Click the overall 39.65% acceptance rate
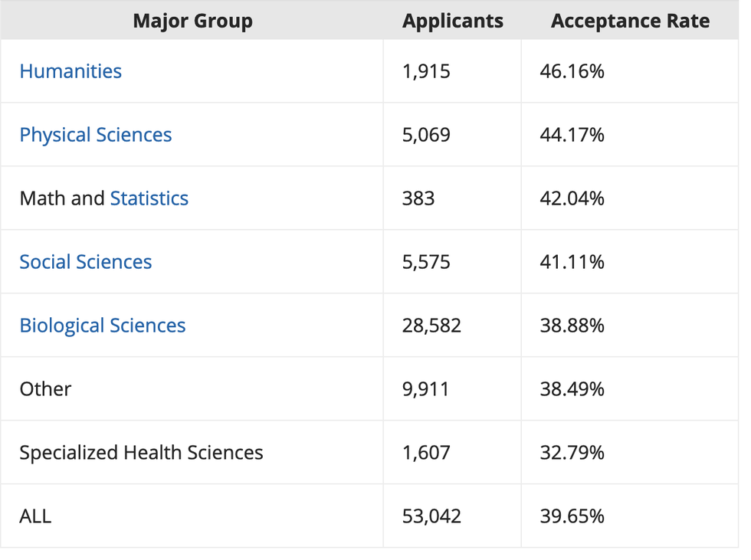Image resolution: width=751 pixels, height=560 pixels. coord(572,516)
